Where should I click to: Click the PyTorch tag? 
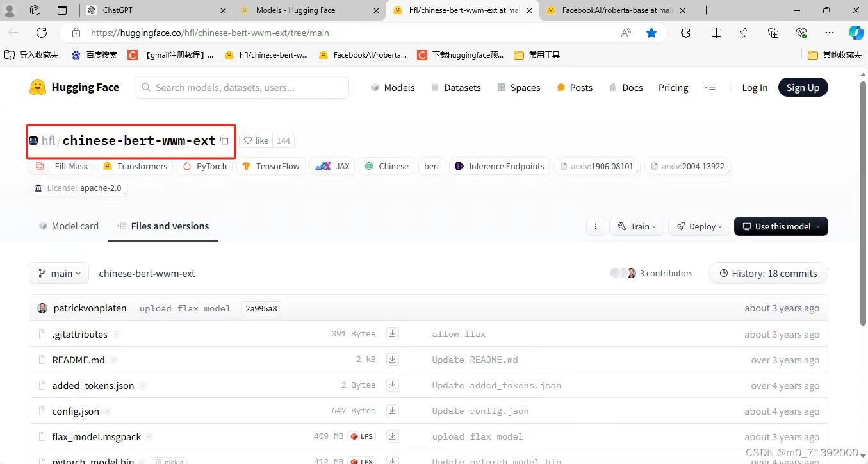pos(205,166)
